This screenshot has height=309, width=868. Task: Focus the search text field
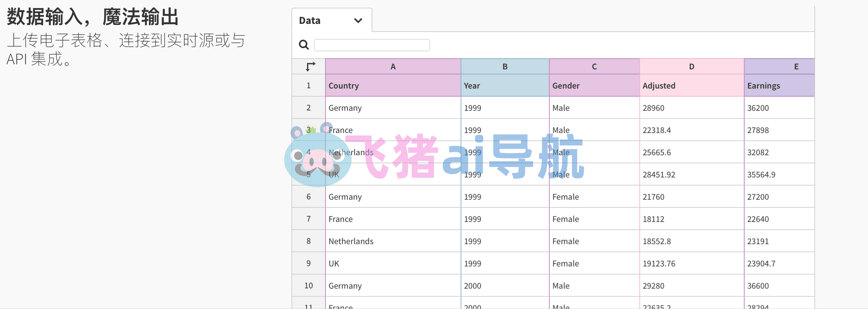click(372, 45)
